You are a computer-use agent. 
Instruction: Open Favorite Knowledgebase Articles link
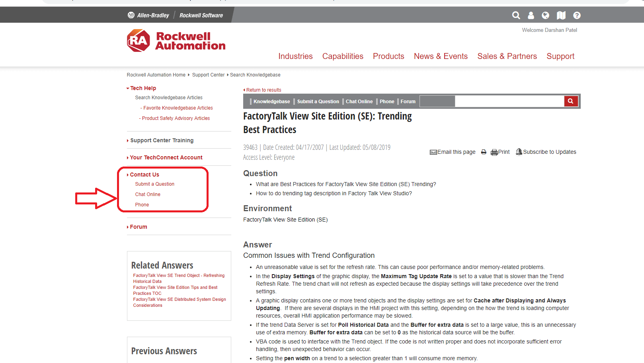pos(178,108)
